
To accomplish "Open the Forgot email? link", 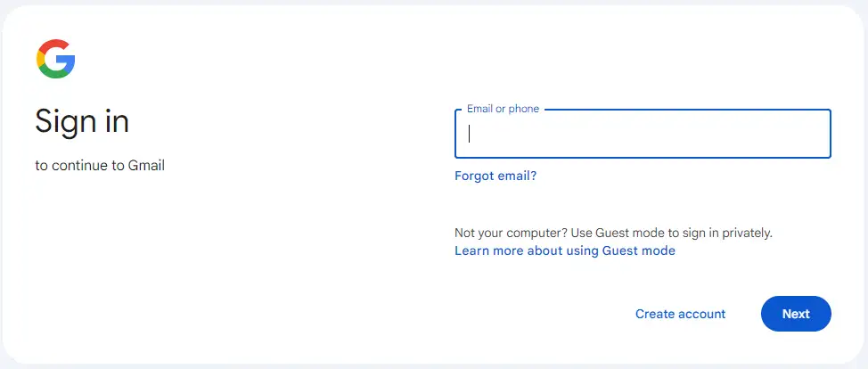I will 495,176.
